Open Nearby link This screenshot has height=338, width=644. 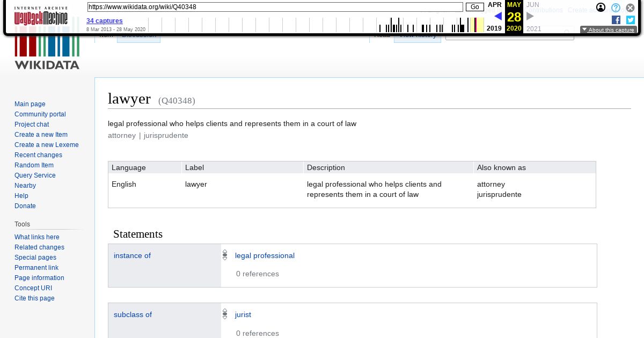click(x=25, y=186)
